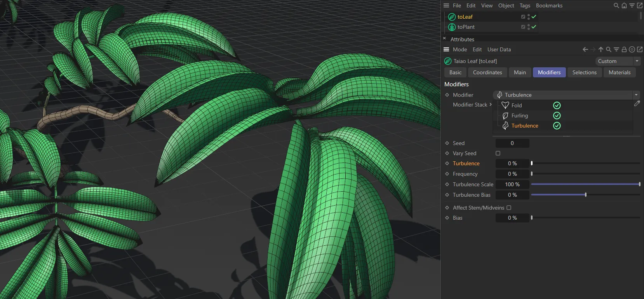Screen dimensions: 644x299
Task: Open User Data menu
Action: (x=499, y=49)
